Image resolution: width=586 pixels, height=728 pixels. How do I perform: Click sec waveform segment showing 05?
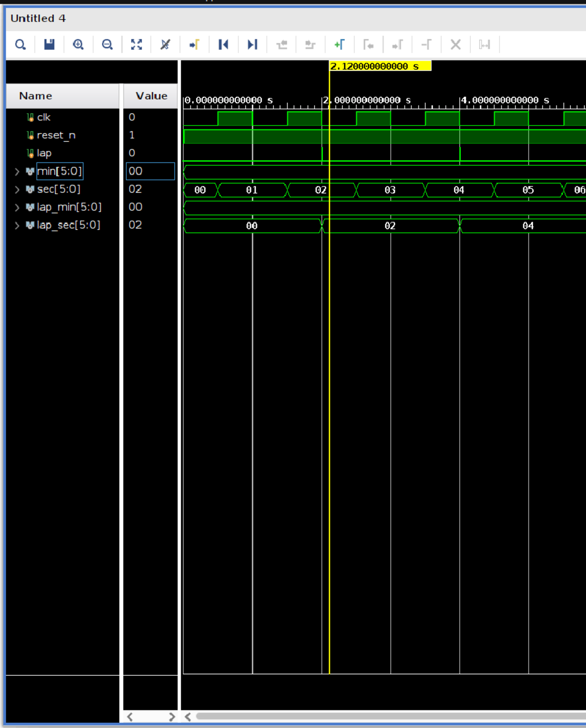pos(528,190)
